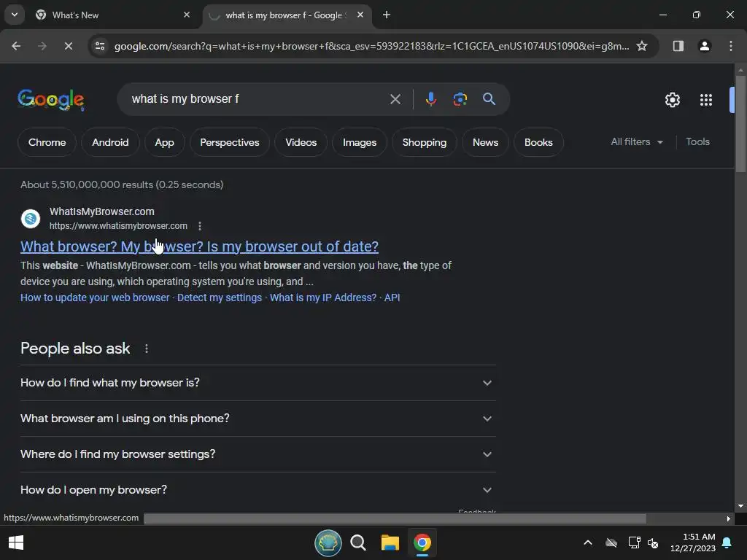Stop loading the page
This screenshot has height=560, width=747.
coord(69,46)
